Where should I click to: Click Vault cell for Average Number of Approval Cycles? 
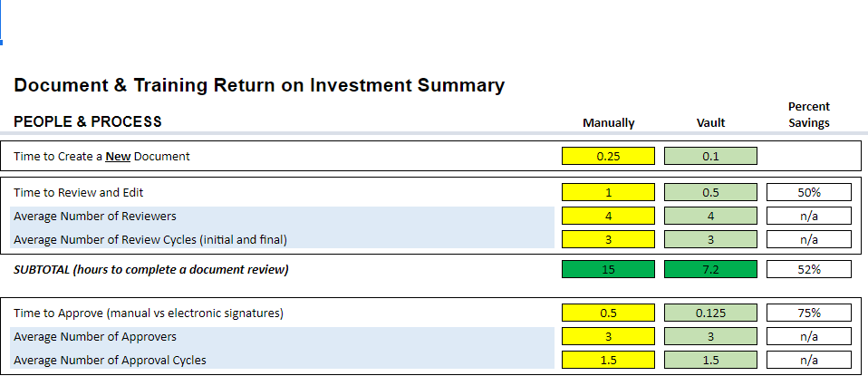tap(710, 360)
